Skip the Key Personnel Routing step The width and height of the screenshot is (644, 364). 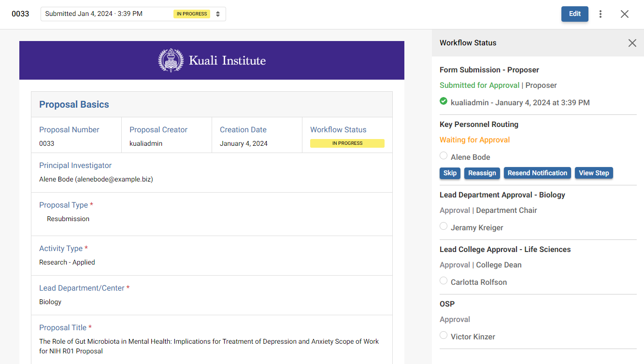coord(450,173)
